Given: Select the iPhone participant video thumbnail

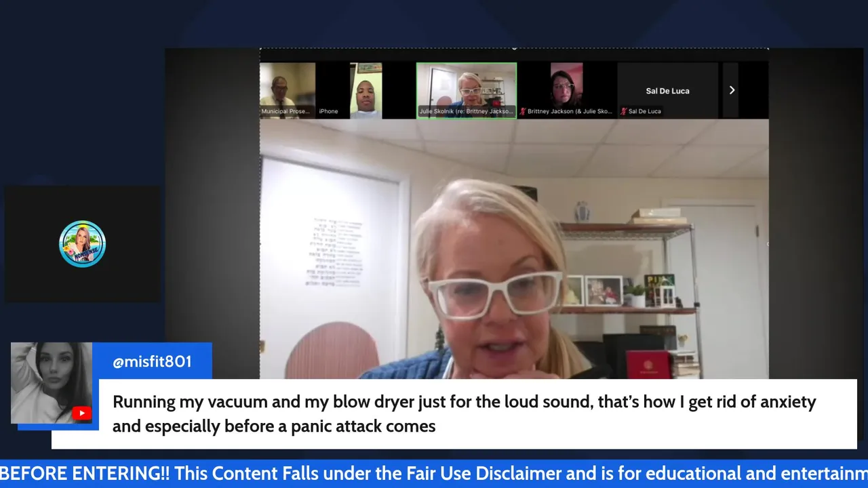Looking at the screenshot, I should point(366,90).
